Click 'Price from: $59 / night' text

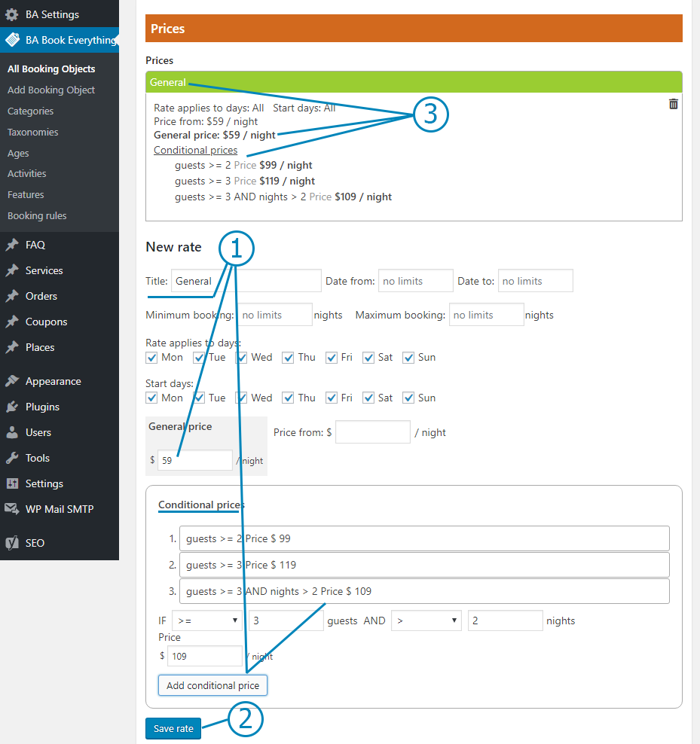pyautogui.click(x=206, y=121)
